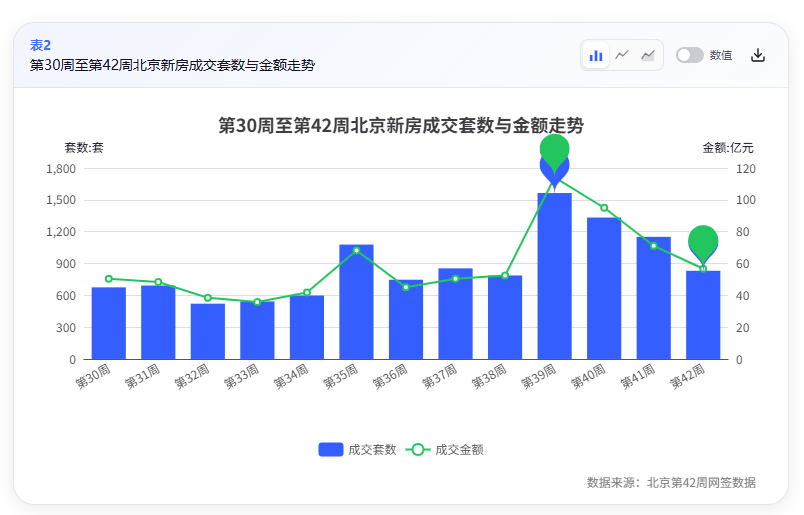This screenshot has height=515, width=804.
Task: Click the green line point at 第30周
Action: [109, 279]
